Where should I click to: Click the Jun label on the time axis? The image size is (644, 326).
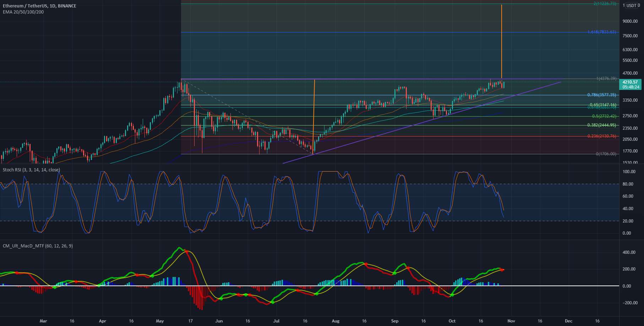[219, 321]
